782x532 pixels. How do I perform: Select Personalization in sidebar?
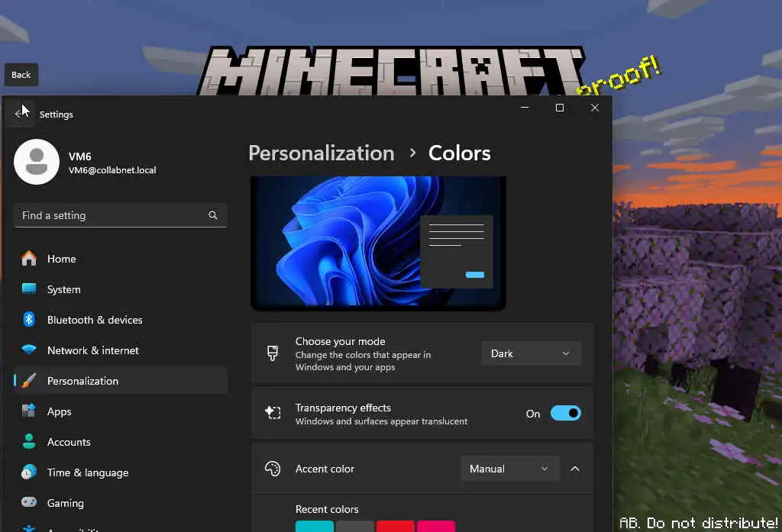(x=121, y=381)
